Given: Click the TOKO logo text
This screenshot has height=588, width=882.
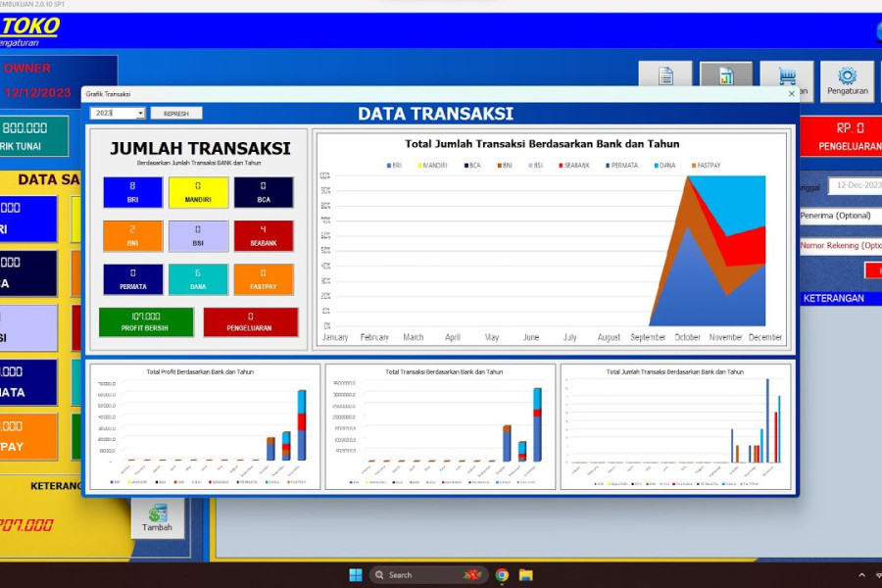Looking at the screenshot, I should click(x=29, y=25).
